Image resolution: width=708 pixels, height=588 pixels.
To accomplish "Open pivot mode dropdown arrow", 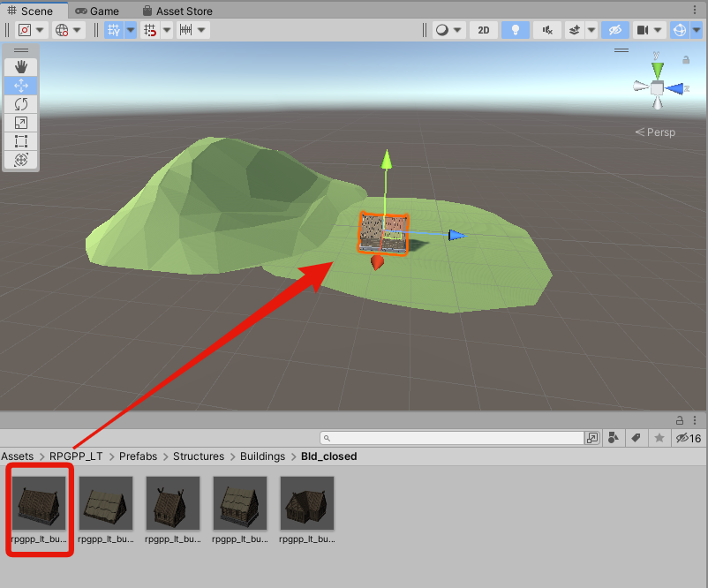I will (x=40, y=30).
